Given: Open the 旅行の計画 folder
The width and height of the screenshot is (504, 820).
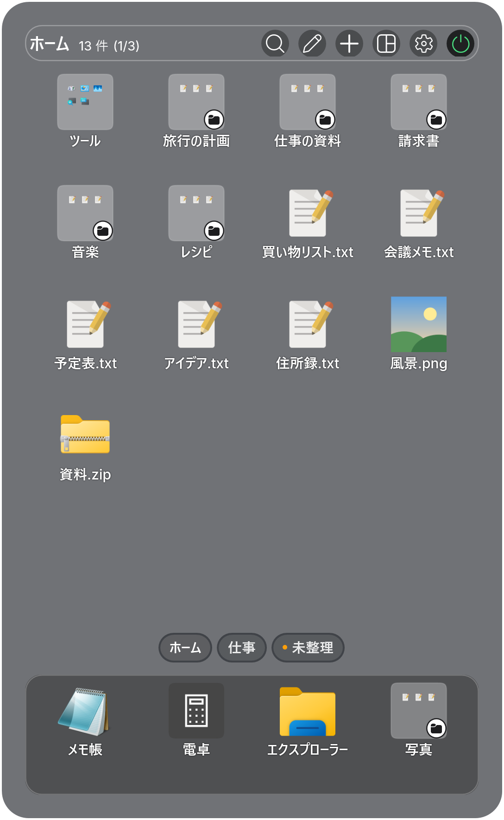Looking at the screenshot, I should pyautogui.click(x=196, y=102).
